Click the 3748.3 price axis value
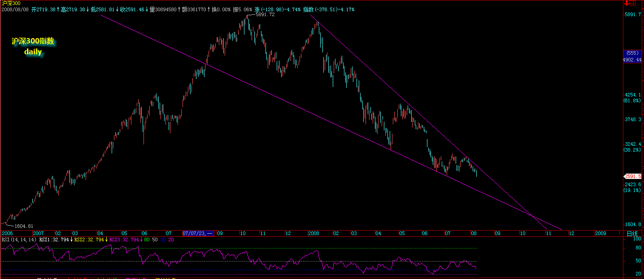This screenshot has width=644, height=279. (x=634, y=119)
